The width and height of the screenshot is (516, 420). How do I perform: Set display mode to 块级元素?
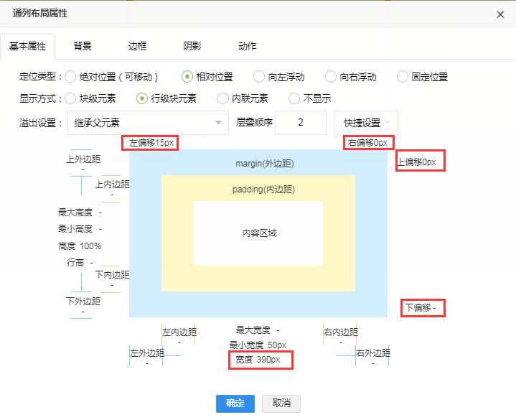[70, 98]
